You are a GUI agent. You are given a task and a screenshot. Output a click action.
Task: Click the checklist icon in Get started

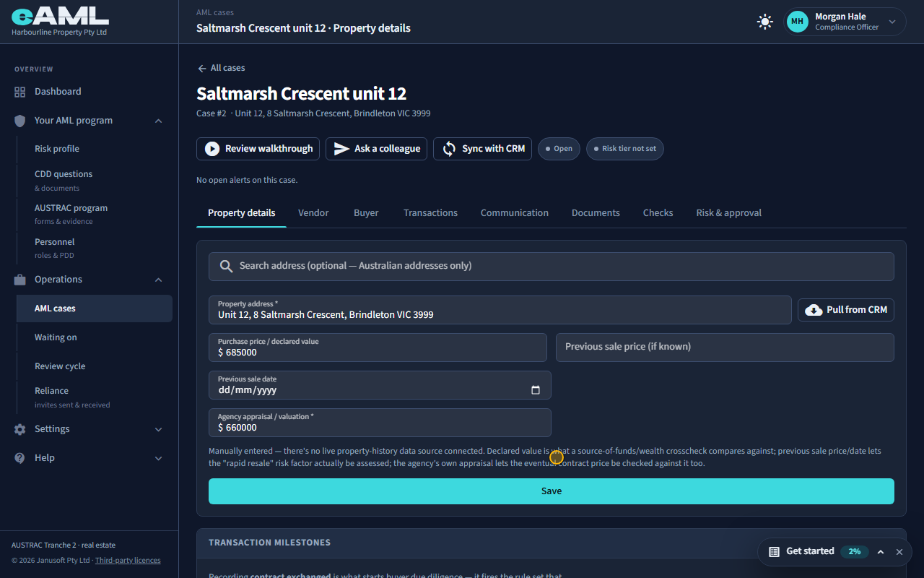[774, 551]
